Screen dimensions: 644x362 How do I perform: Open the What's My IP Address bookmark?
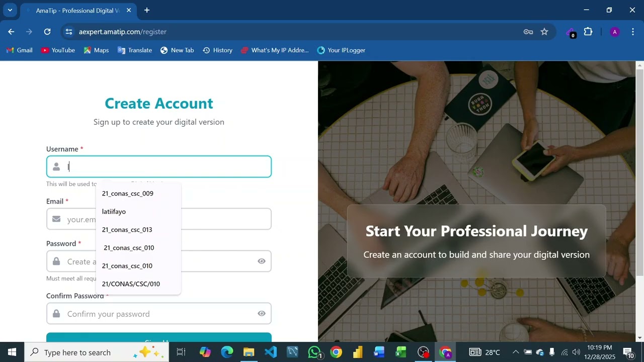click(x=275, y=50)
